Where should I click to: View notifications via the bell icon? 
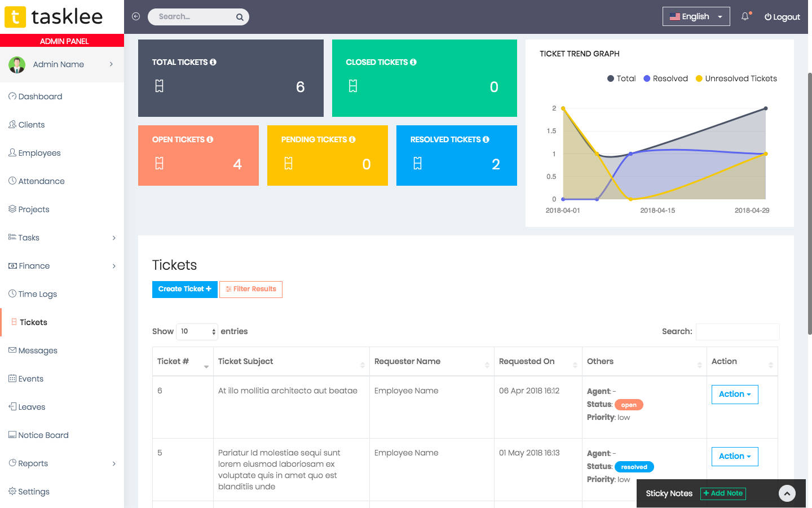pyautogui.click(x=744, y=17)
